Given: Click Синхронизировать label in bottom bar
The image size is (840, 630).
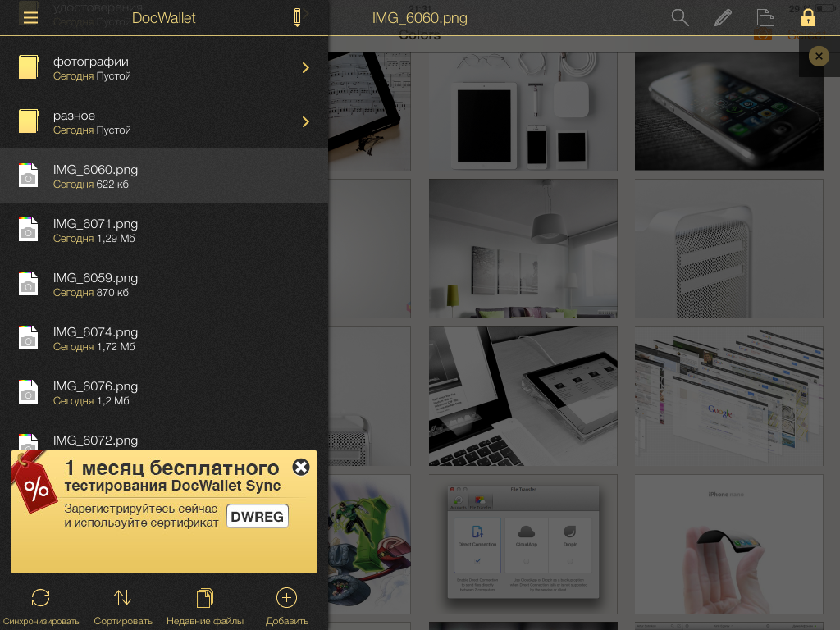Looking at the screenshot, I should 41,622.
